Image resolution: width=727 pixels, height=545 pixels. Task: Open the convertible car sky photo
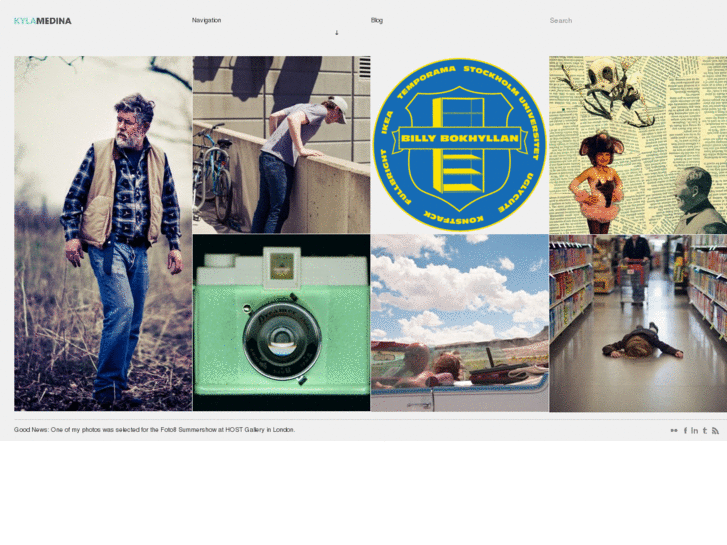pyautogui.click(x=459, y=323)
